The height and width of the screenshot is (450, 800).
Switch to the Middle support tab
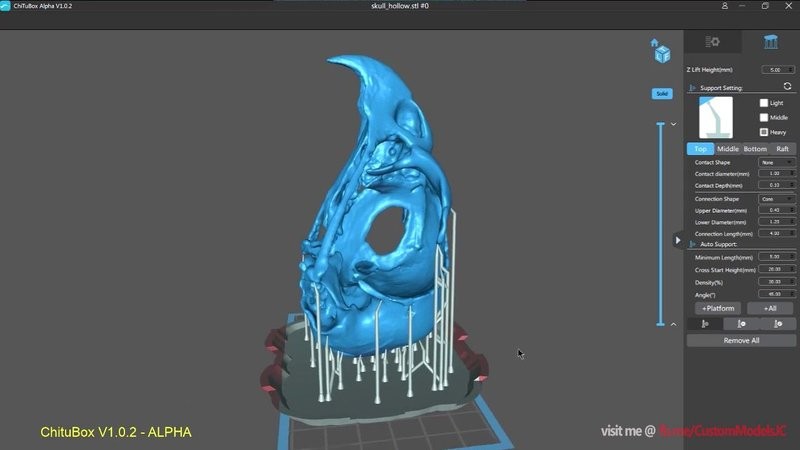[x=728, y=149]
